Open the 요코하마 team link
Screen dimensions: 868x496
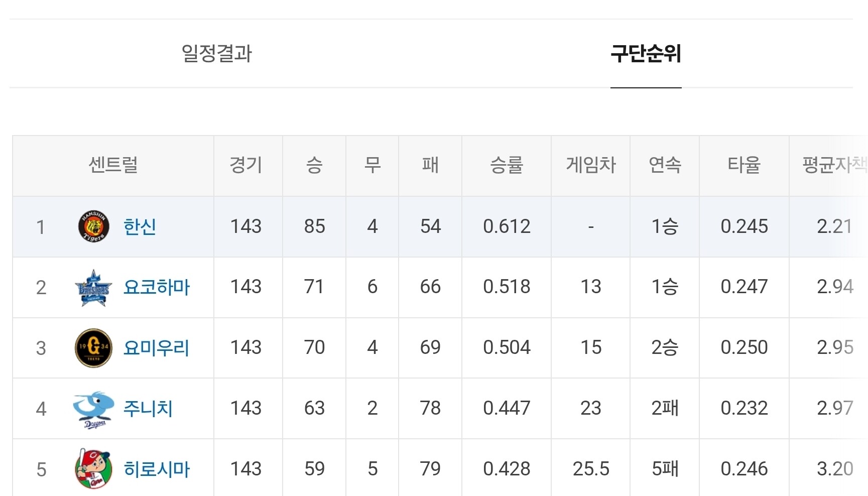(x=157, y=287)
